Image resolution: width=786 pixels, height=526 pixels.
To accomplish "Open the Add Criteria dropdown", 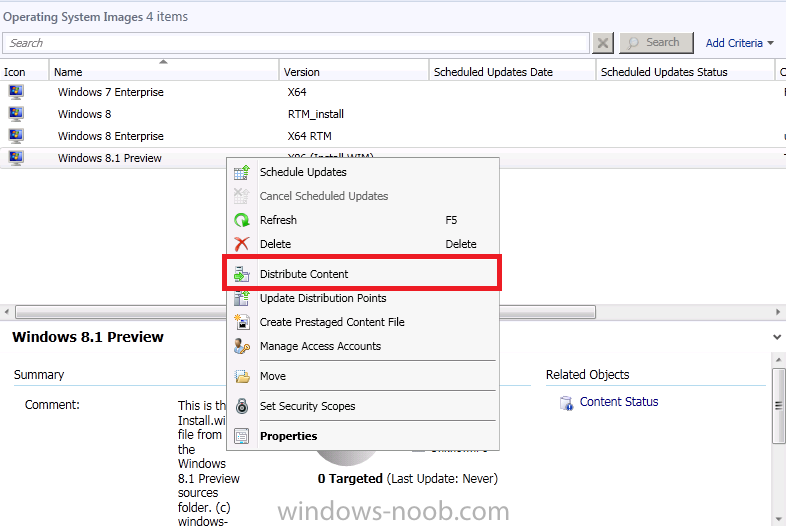I will [x=740, y=43].
